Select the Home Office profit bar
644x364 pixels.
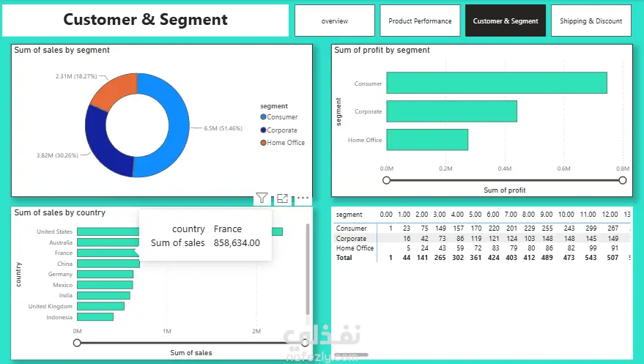coord(427,140)
